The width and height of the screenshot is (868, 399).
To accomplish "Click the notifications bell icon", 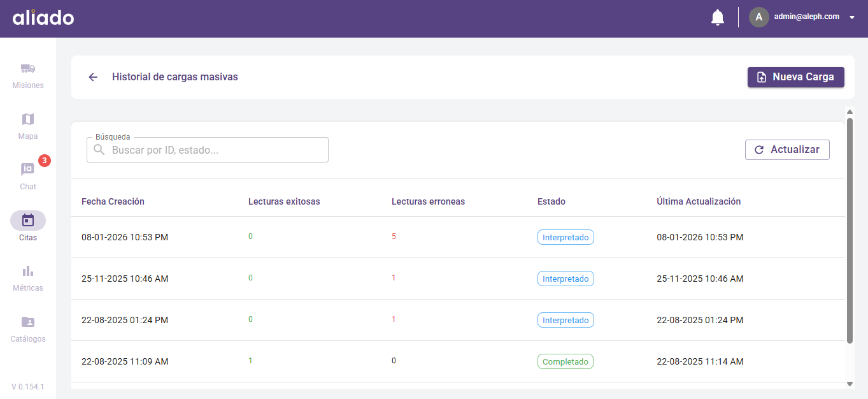I will point(718,17).
